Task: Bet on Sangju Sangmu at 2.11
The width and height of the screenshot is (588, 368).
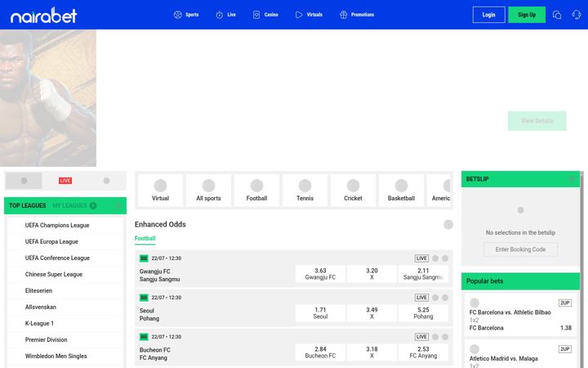Action: tap(423, 274)
